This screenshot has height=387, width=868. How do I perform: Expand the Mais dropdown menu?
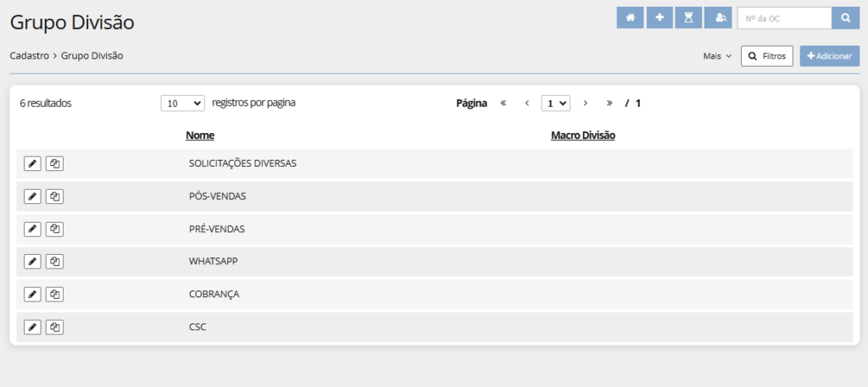[x=716, y=56]
